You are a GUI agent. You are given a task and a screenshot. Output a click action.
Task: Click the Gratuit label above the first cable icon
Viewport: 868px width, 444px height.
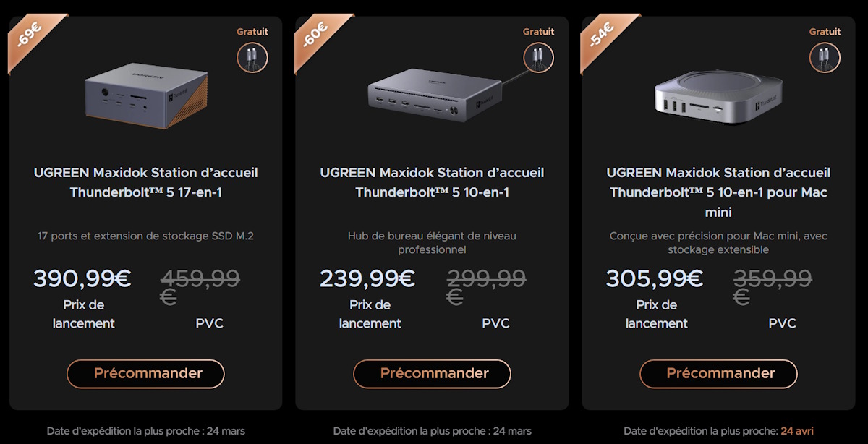pos(252,31)
